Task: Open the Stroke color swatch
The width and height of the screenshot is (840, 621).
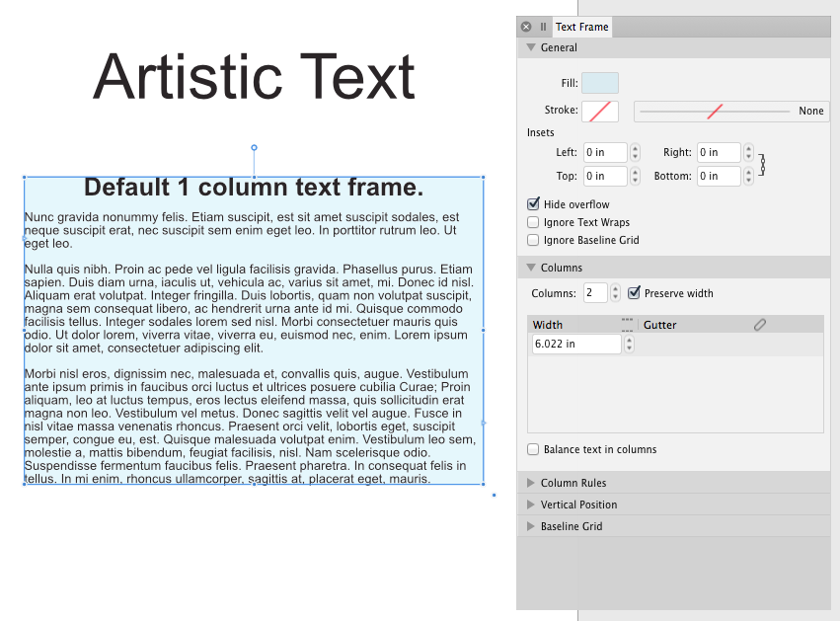Action: click(x=600, y=111)
